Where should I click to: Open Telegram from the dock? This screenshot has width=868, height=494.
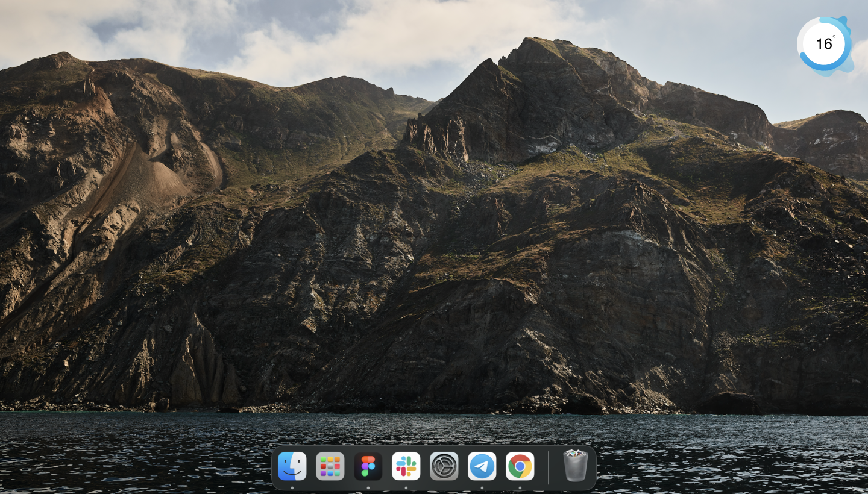pos(482,466)
